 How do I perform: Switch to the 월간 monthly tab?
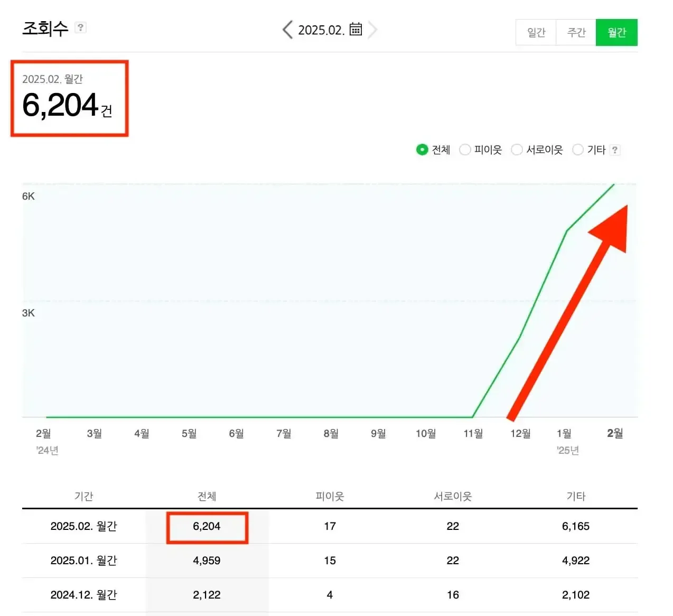pyautogui.click(x=616, y=33)
